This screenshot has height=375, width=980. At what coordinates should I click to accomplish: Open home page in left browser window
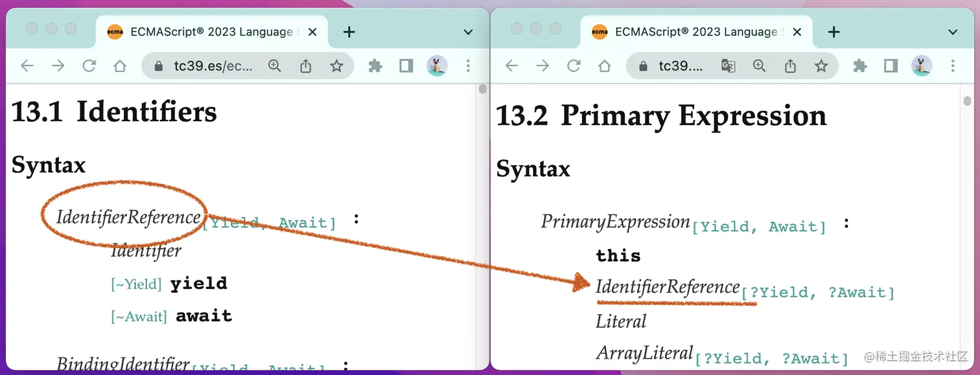120,65
